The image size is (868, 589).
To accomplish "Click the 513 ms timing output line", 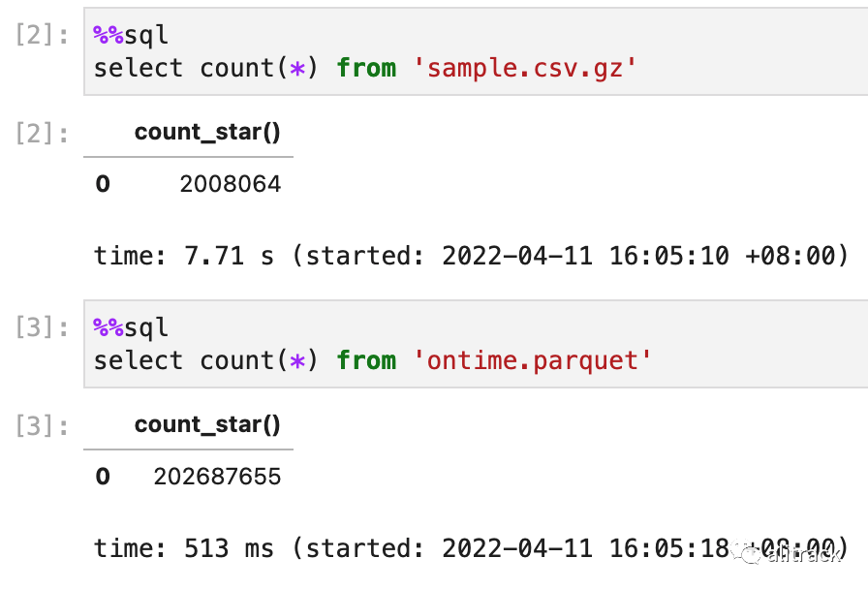I will [x=471, y=548].
